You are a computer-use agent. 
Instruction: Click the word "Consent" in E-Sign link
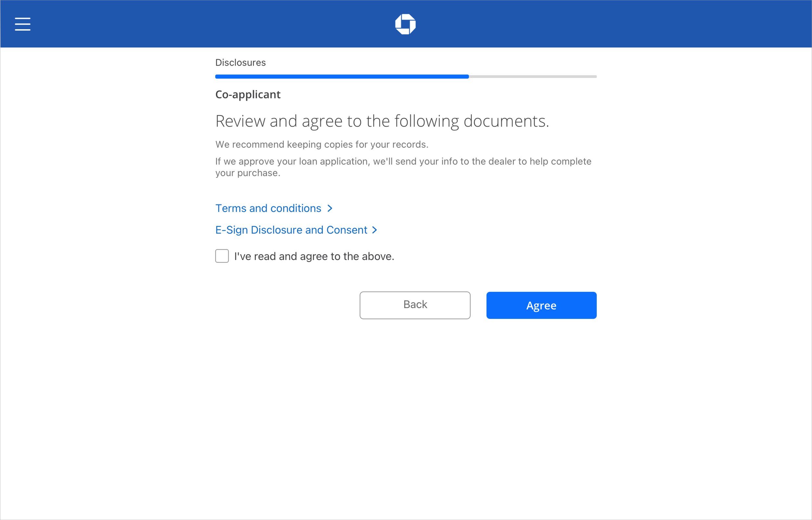coord(347,230)
